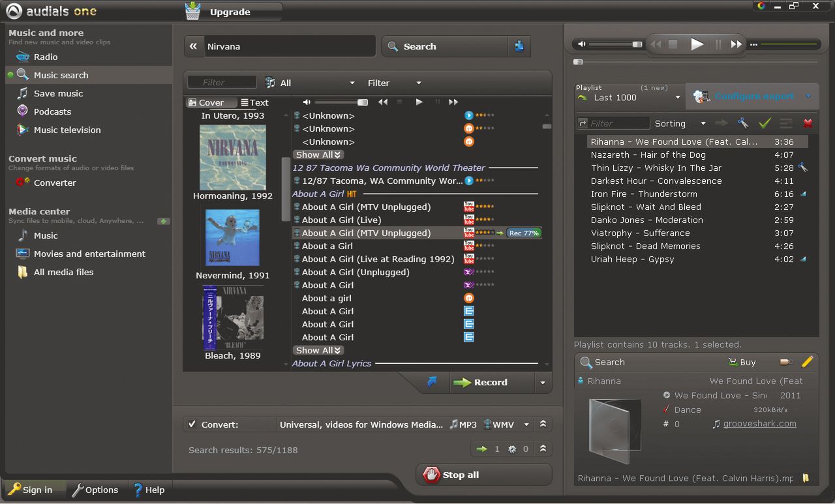
Task: Open the Configure export dropdown arrow
Action: point(808,96)
